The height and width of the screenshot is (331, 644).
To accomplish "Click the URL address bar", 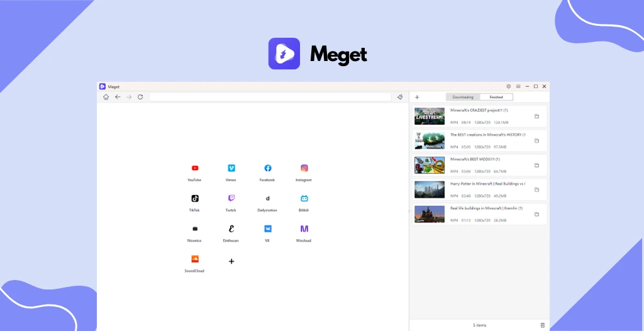I will pyautogui.click(x=270, y=97).
